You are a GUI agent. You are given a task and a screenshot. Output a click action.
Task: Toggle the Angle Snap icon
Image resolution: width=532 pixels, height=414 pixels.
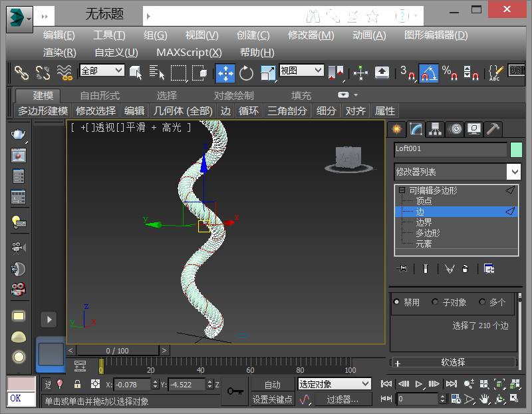pos(428,73)
